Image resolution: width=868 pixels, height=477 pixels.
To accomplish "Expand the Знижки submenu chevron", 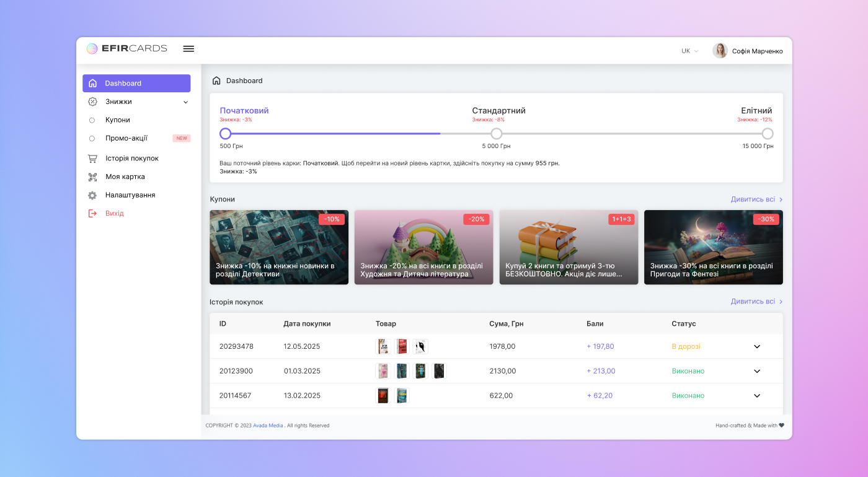I will pyautogui.click(x=185, y=101).
